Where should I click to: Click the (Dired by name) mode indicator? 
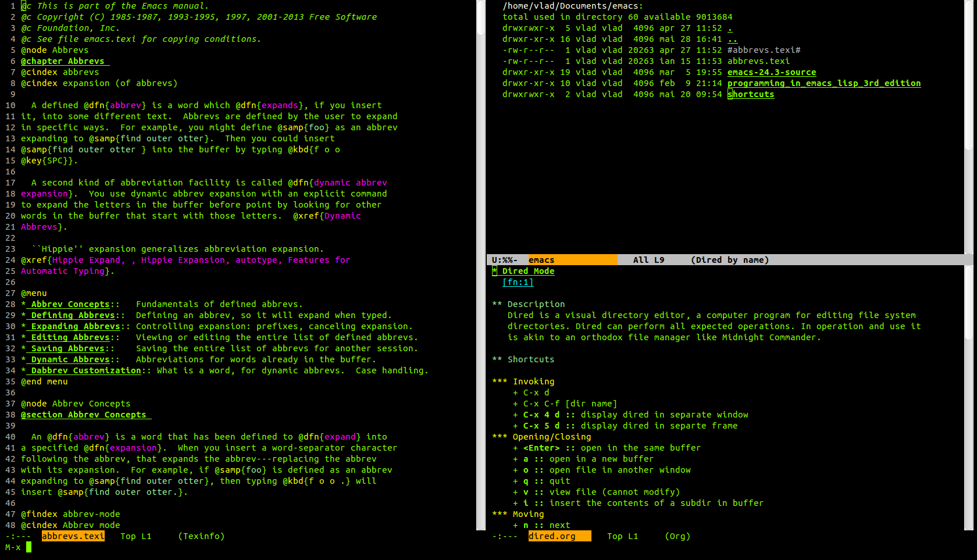click(x=730, y=260)
